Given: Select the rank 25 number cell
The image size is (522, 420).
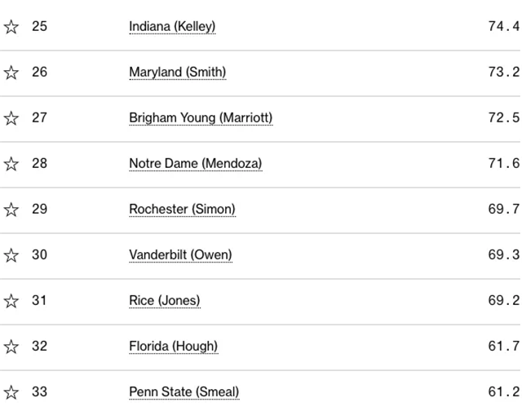Looking at the screenshot, I should [39, 27].
